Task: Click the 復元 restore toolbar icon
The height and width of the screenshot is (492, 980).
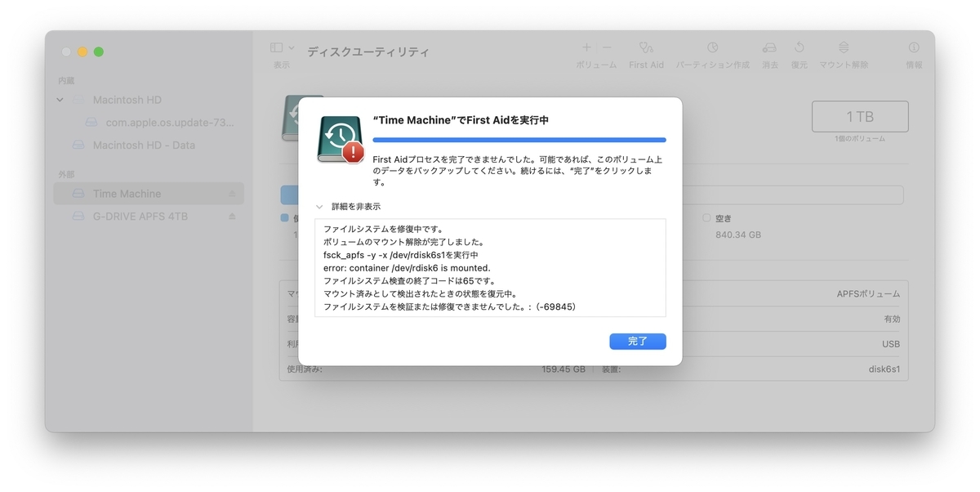Action: (800, 48)
